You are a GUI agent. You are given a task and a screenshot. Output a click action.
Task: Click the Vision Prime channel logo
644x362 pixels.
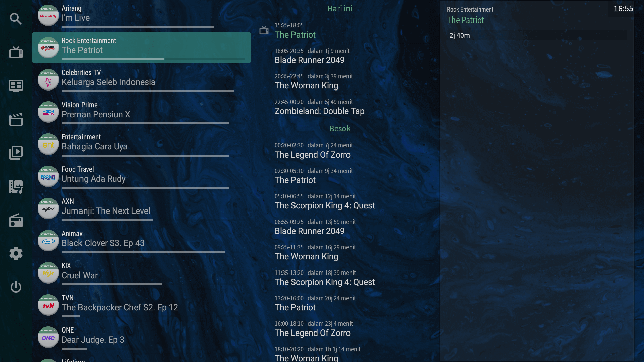click(x=48, y=112)
